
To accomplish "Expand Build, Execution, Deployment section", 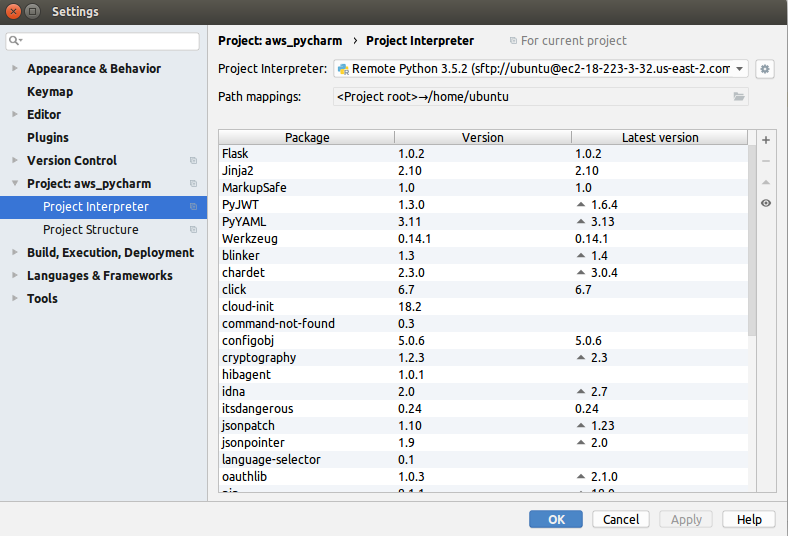I will click(15, 252).
